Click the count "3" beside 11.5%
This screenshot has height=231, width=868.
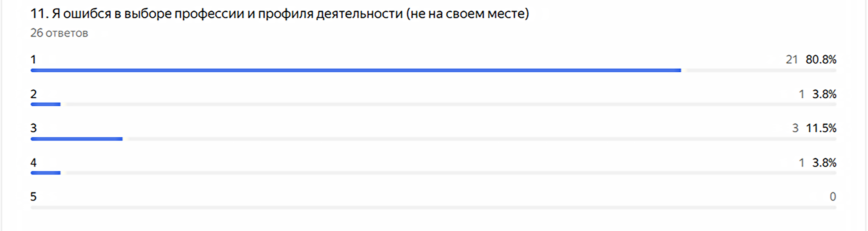pyautogui.click(x=795, y=128)
